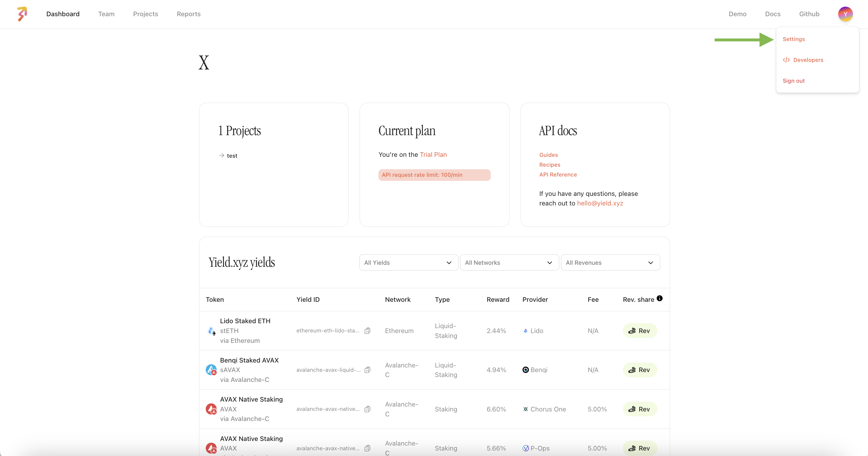
Task: Copy the Chorus One AVAX native Yield ID
Action: pos(367,409)
